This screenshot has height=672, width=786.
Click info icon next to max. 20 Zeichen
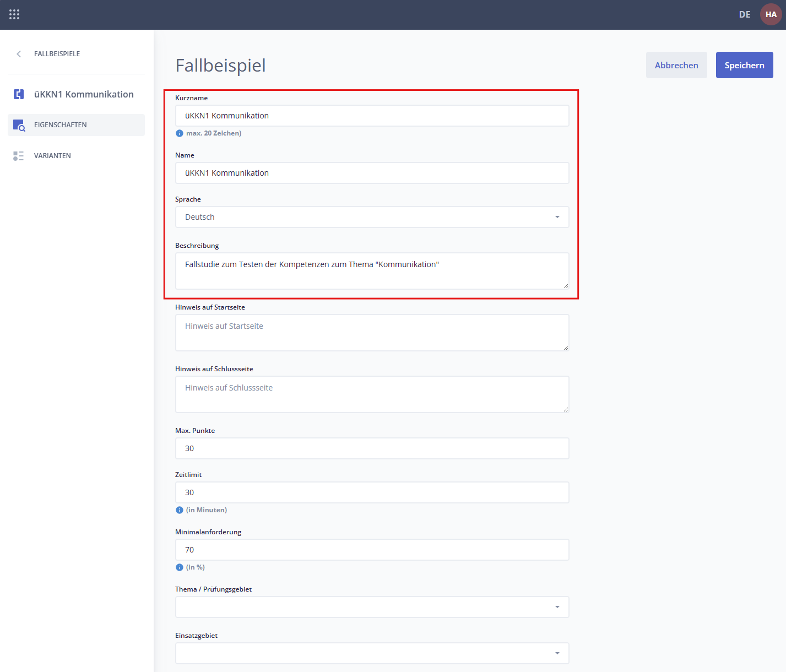(x=180, y=133)
